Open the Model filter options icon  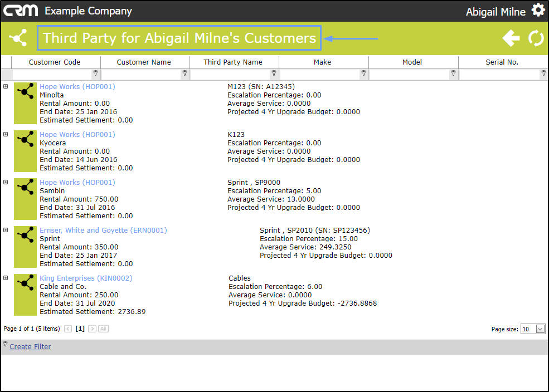pos(454,73)
